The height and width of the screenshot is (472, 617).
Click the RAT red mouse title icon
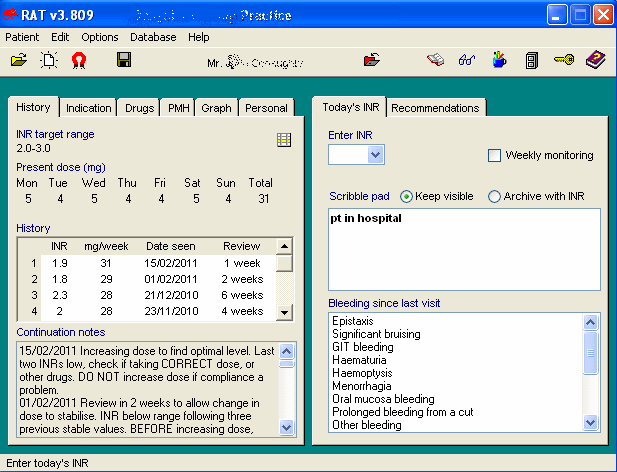click(10, 15)
